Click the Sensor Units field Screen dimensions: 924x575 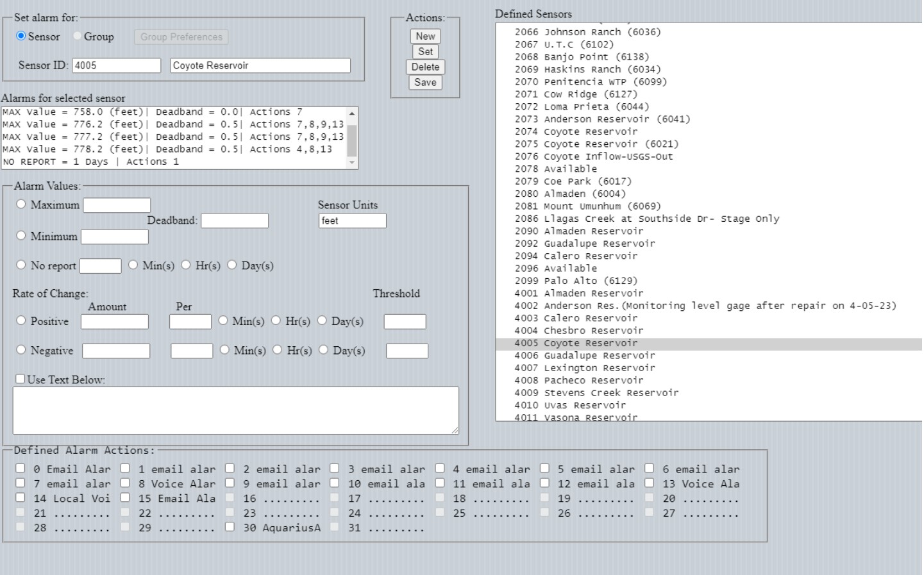click(x=352, y=221)
